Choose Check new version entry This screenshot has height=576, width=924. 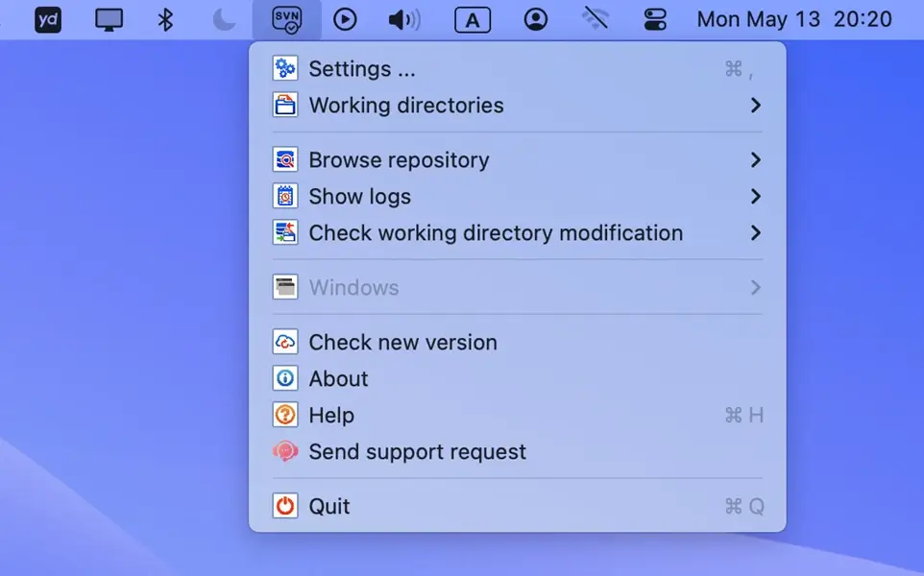point(518,342)
